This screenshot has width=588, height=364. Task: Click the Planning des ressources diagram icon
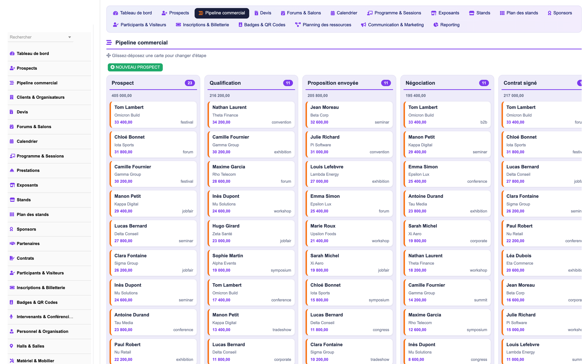click(x=298, y=25)
